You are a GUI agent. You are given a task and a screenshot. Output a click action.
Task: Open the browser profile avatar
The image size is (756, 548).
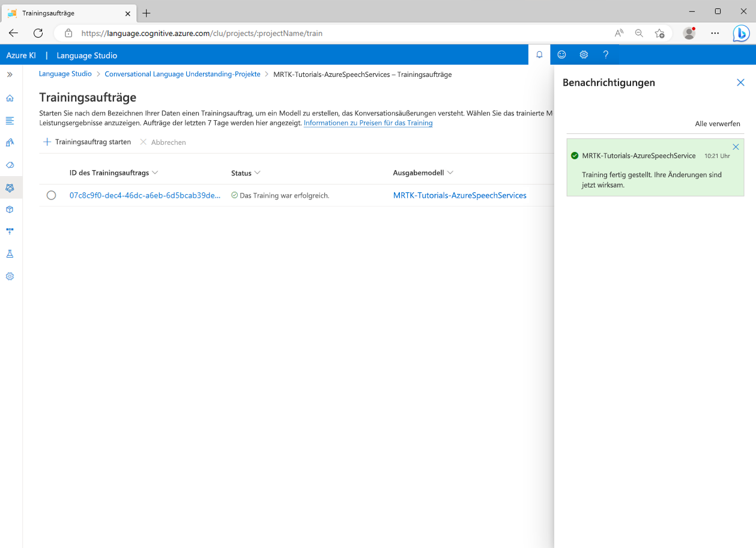[689, 34]
